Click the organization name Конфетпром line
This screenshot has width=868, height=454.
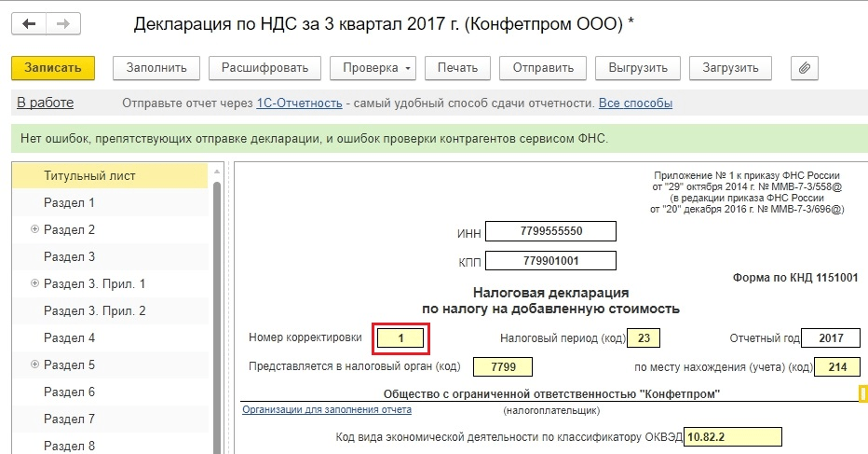[x=551, y=394]
